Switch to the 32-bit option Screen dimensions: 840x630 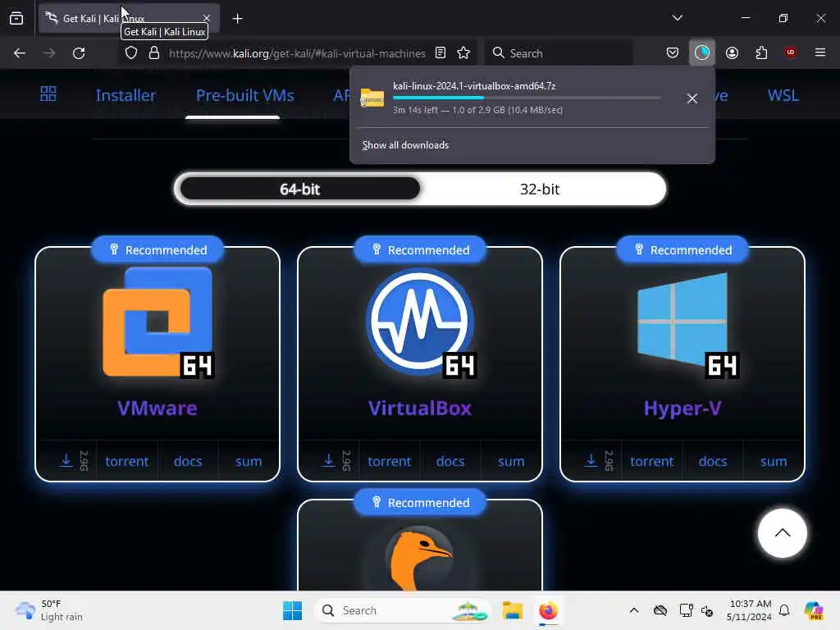540,189
